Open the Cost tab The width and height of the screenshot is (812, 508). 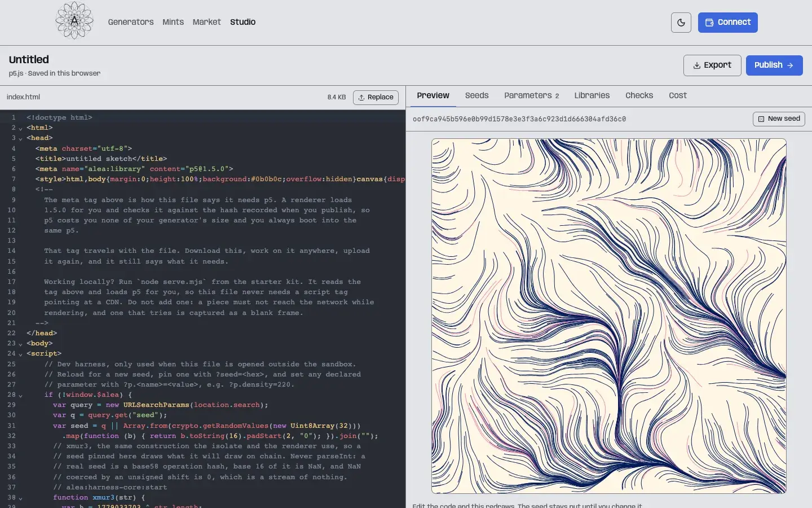coord(678,96)
